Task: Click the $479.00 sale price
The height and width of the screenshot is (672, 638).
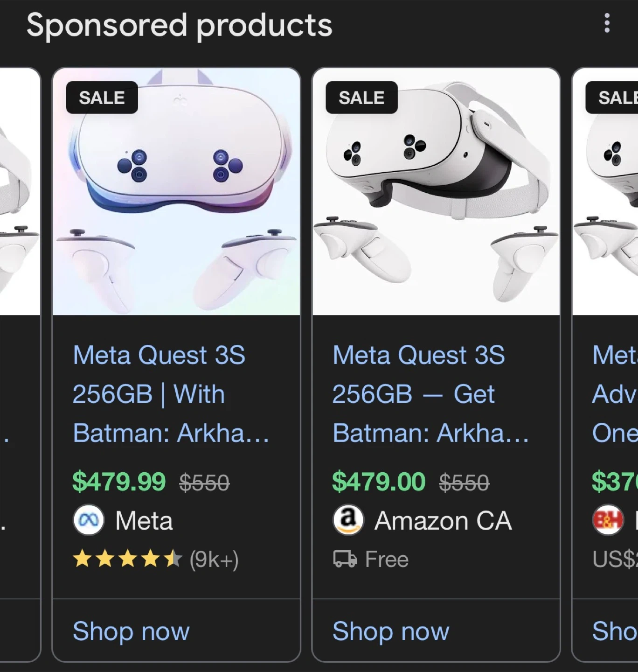Action: [x=379, y=482]
